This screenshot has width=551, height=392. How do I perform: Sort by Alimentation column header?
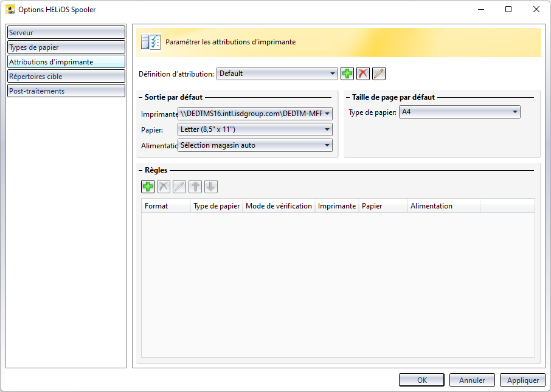coord(444,206)
